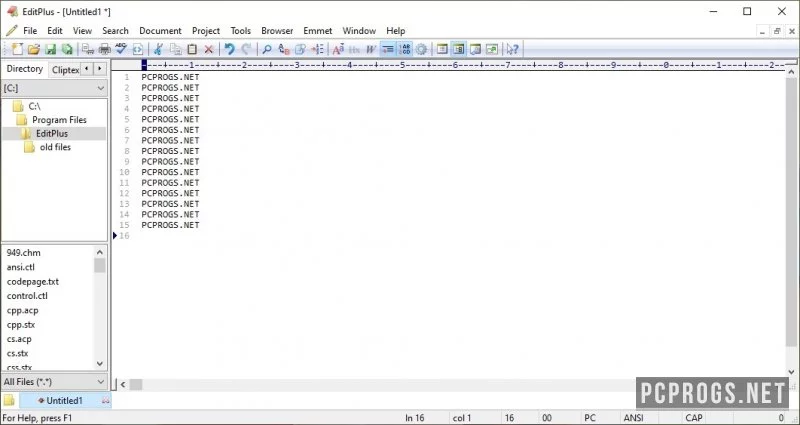The image size is (800, 425).
Task: Click the side panel tab scroll-right arrow
Action: pyautogui.click(x=100, y=68)
